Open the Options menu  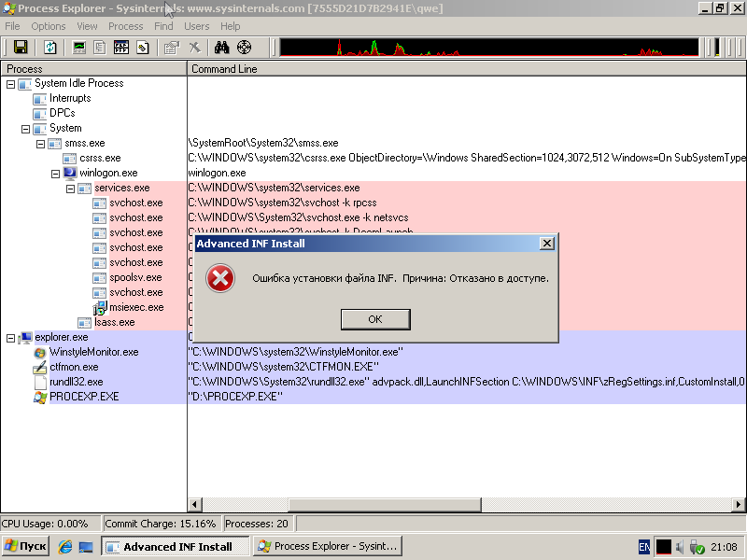(49, 26)
